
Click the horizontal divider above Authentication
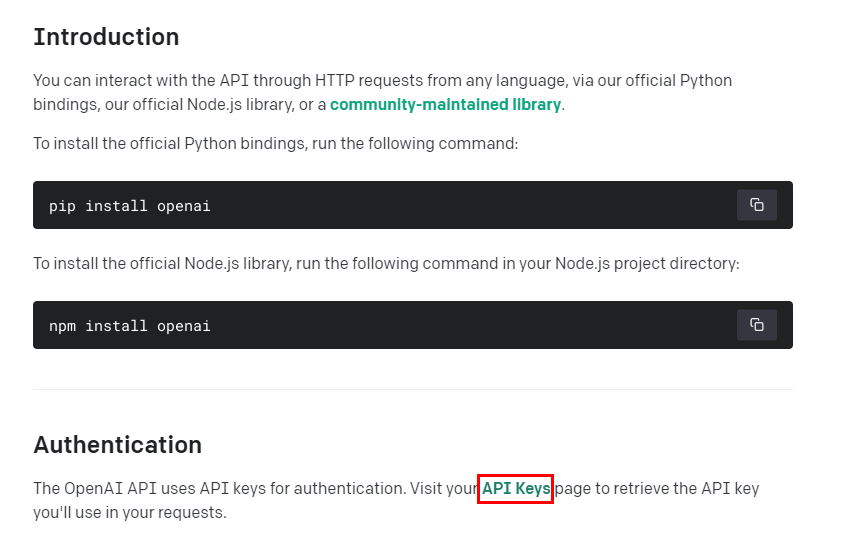click(412, 389)
